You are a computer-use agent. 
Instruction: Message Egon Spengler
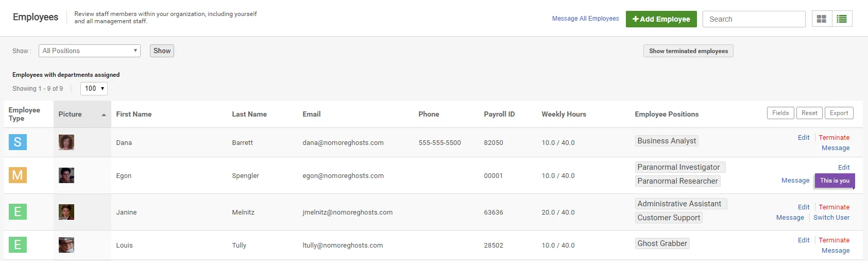click(x=795, y=180)
